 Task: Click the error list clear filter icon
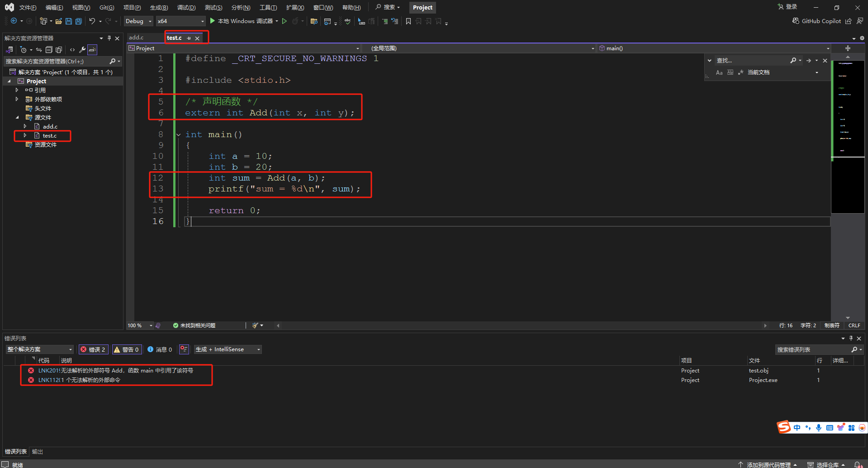click(184, 349)
